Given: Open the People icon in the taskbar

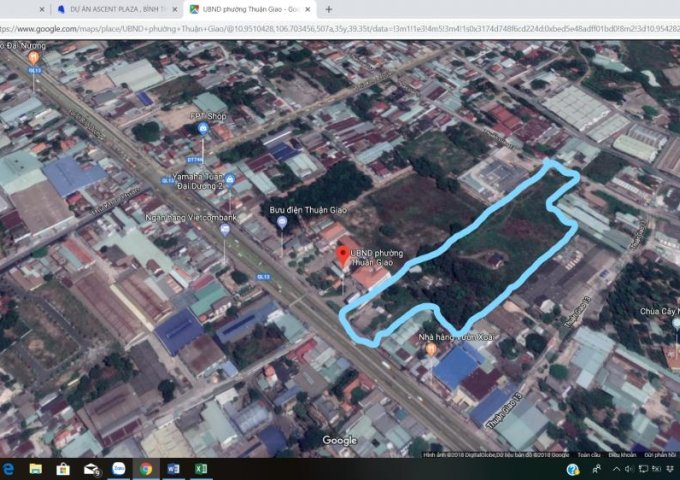Looking at the screenshot, I should [x=597, y=469].
